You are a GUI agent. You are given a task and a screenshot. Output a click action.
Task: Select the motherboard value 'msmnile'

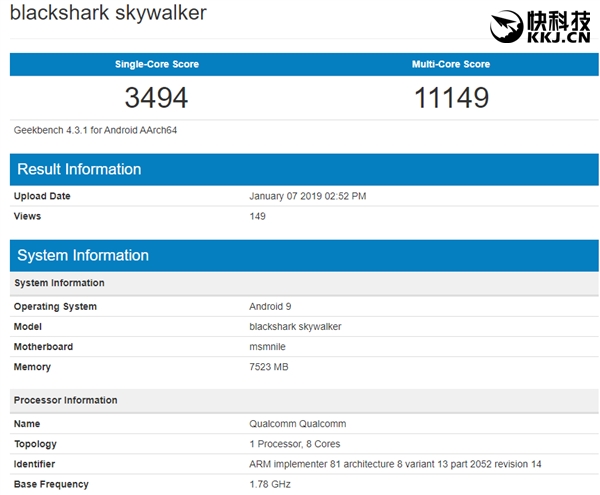coord(267,347)
